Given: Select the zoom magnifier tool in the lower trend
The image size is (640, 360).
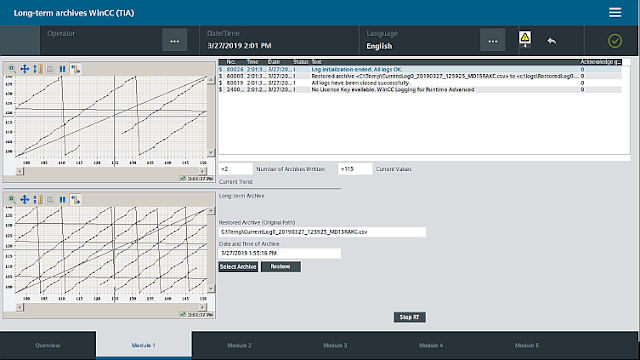Looking at the screenshot, I should pyautogui.click(x=12, y=200).
